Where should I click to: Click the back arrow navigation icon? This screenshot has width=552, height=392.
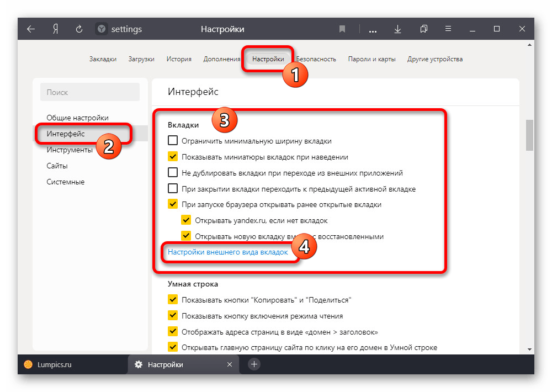coord(31,29)
